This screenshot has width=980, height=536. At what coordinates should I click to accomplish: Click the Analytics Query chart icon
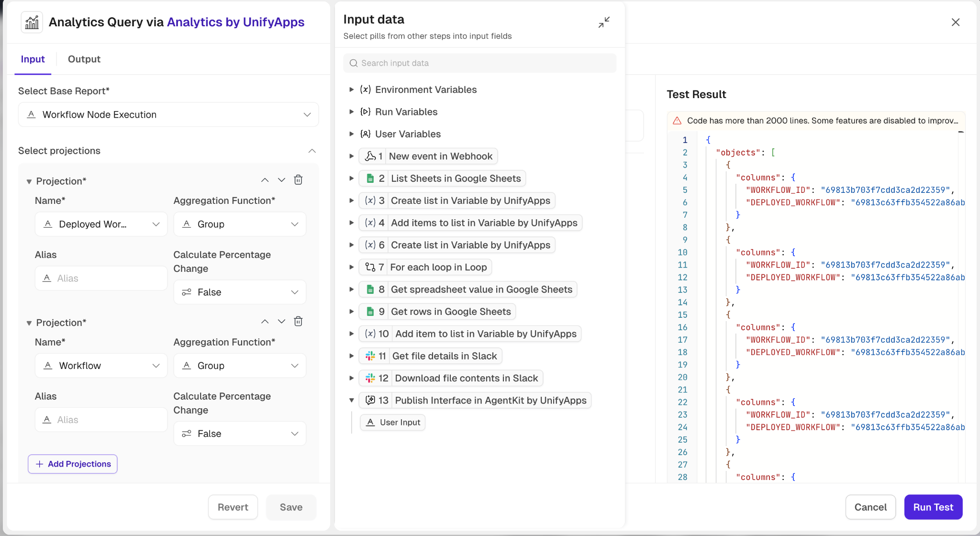pos(32,22)
